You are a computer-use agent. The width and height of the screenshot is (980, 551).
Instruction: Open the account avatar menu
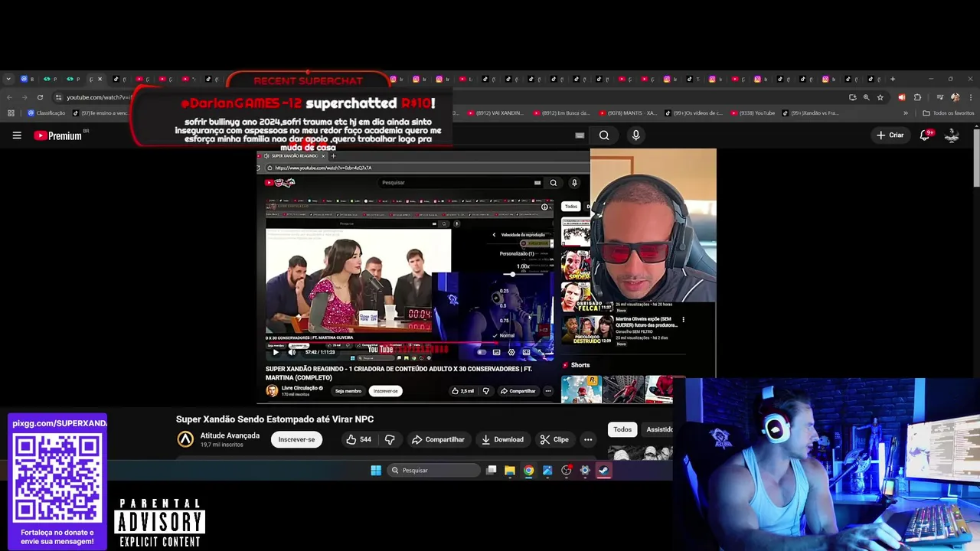952,135
